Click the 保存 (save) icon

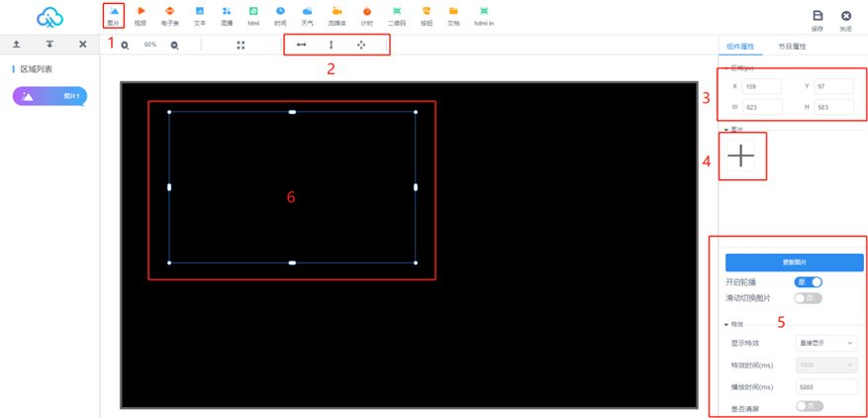[817, 18]
